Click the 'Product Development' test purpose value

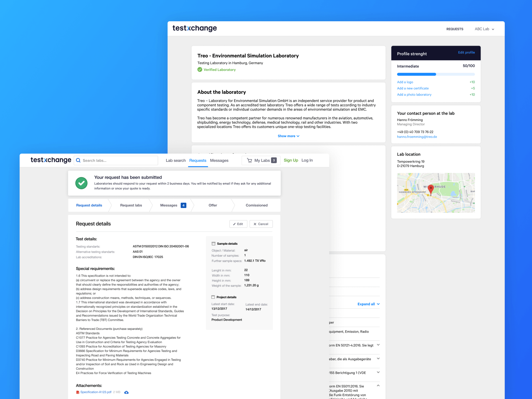(227, 320)
